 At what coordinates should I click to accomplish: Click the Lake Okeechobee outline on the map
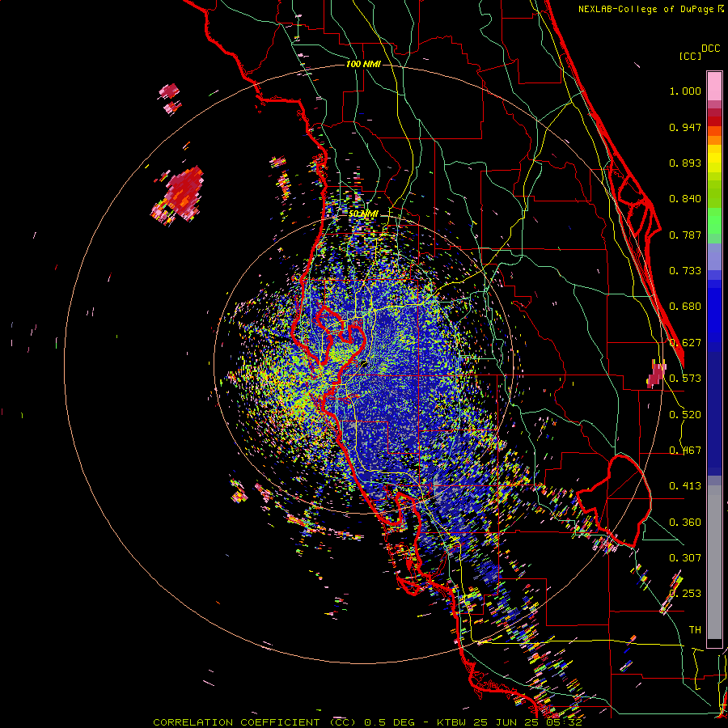(x=616, y=499)
